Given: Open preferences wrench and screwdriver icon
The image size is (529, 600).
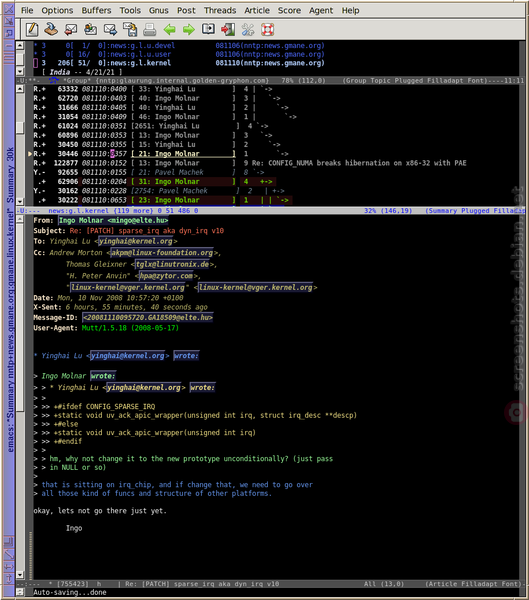Looking at the screenshot, I should (248, 29).
